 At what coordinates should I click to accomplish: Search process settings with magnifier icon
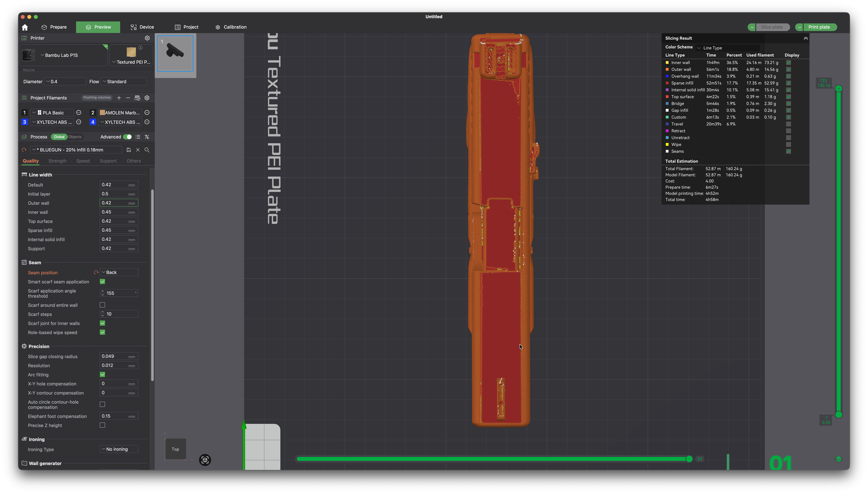click(x=147, y=150)
